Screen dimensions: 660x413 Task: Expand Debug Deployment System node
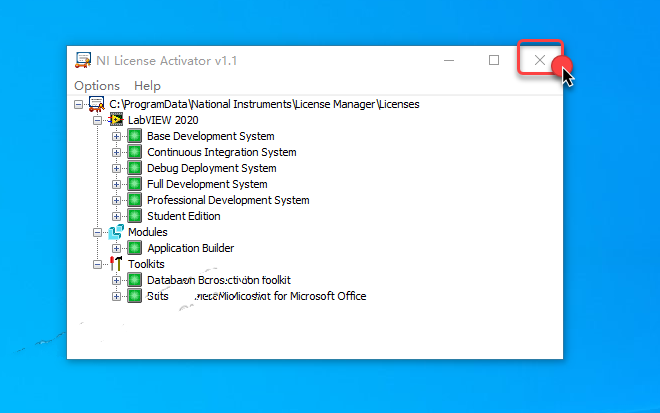(116, 168)
